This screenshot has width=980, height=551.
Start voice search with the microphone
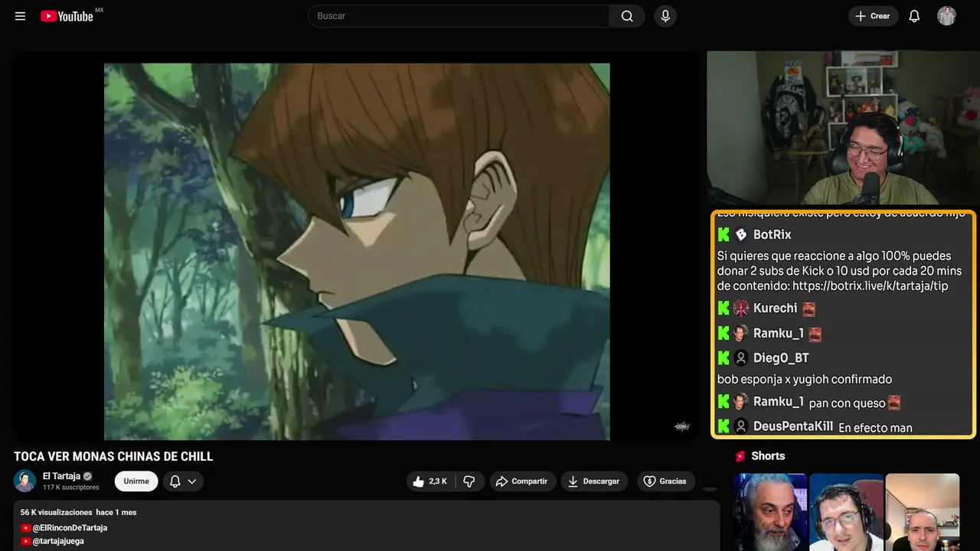665,16
